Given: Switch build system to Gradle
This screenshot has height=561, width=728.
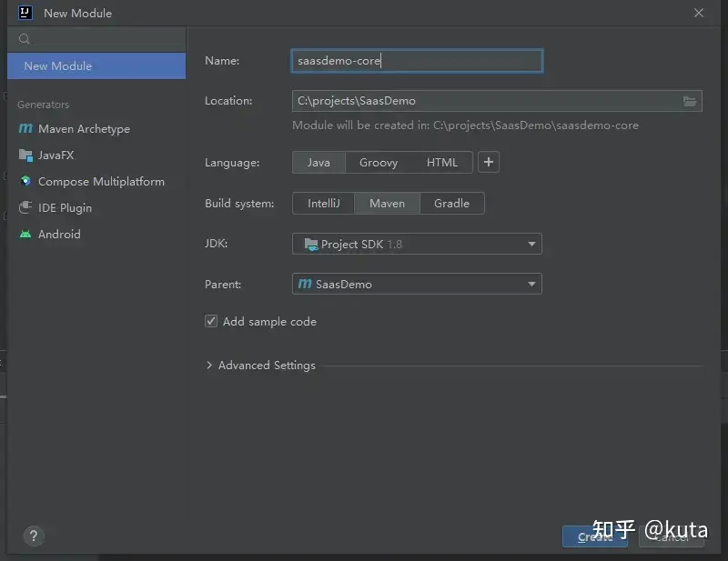Looking at the screenshot, I should click(x=451, y=204).
